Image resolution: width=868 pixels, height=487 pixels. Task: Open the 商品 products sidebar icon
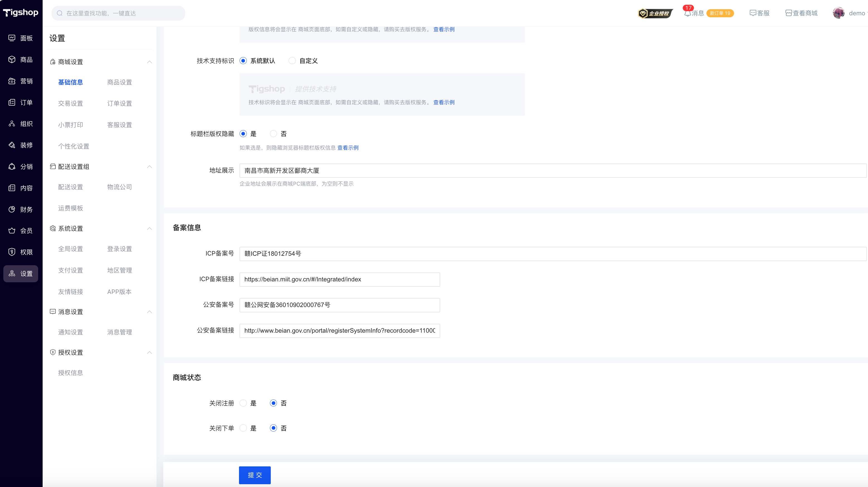(12, 60)
